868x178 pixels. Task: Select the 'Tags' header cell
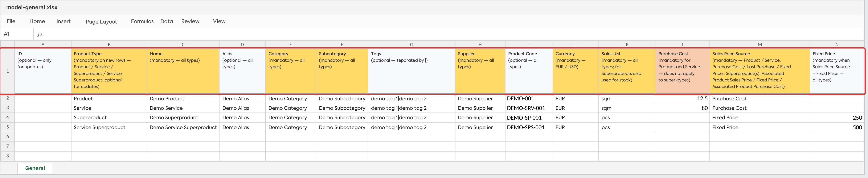coord(412,71)
